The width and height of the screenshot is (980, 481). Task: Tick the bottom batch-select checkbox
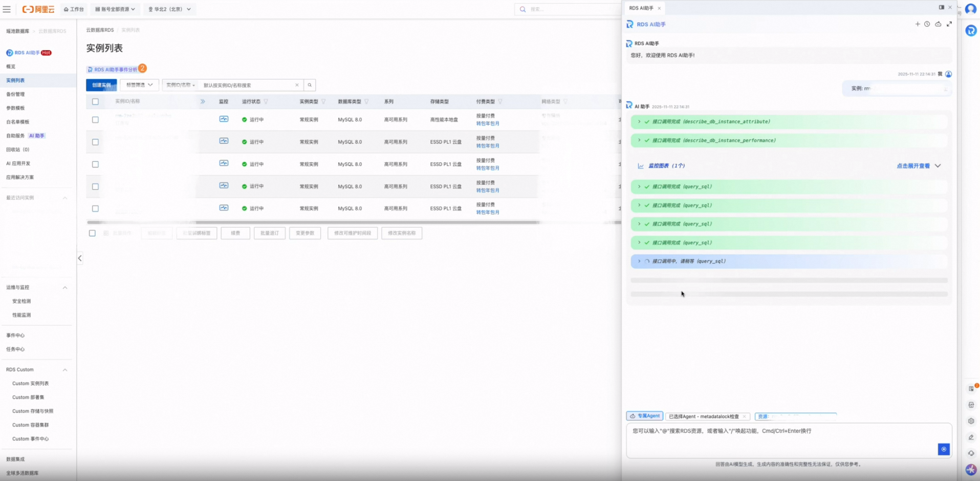[92, 233]
